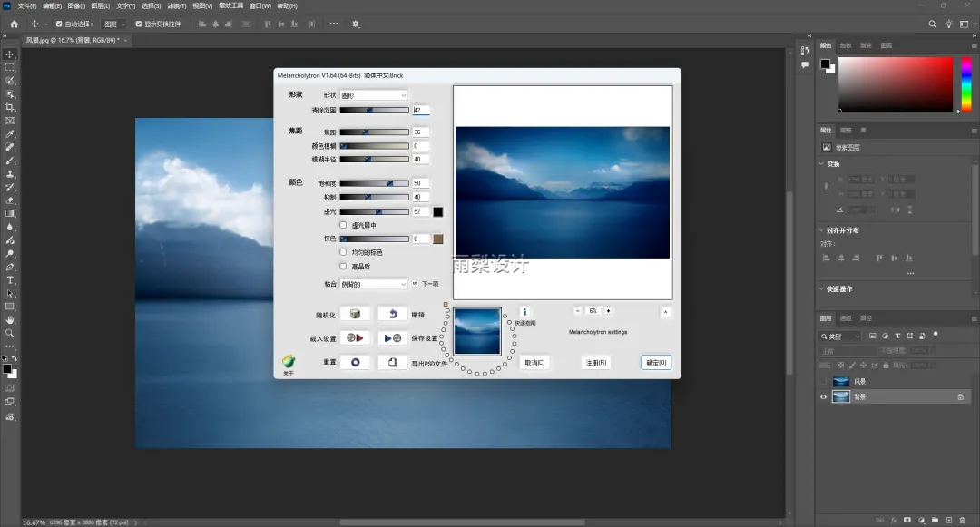This screenshot has width=980, height=527.
Task: Open the 形状 shape dropdown
Action: coord(374,95)
